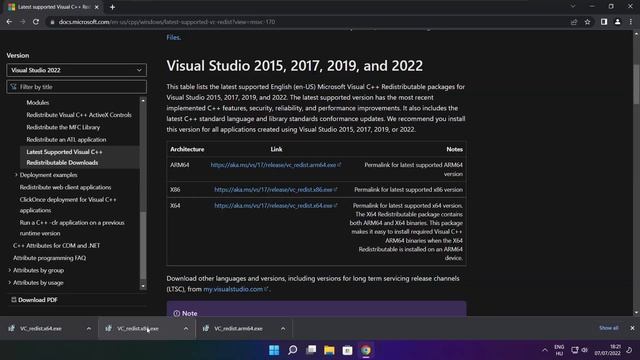Image resolution: width=640 pixels, height=360 pixels.
Task: Close the Latest supported Visual C++ tab
Action: [97, 7]
